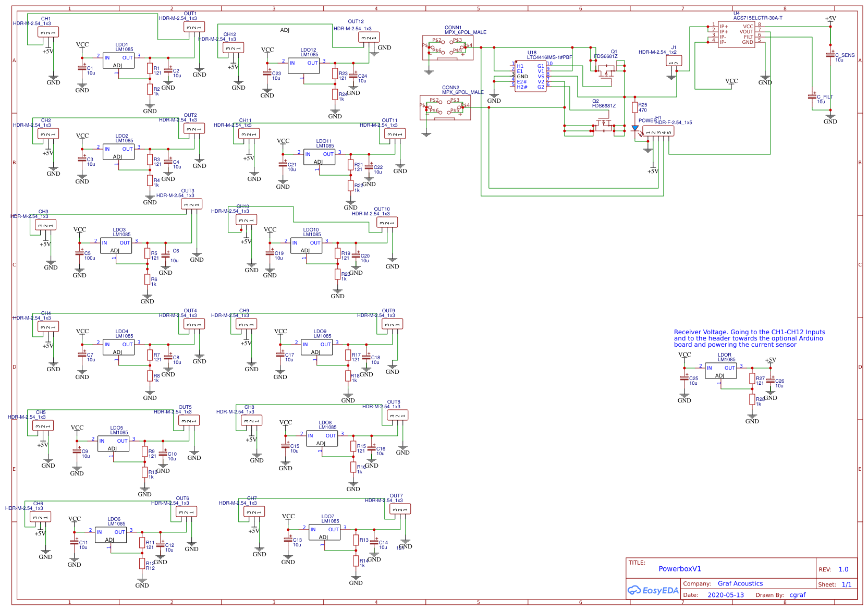868x610 pixels.
Task: Select the OUT12 three-pin header
Action: 369,38
